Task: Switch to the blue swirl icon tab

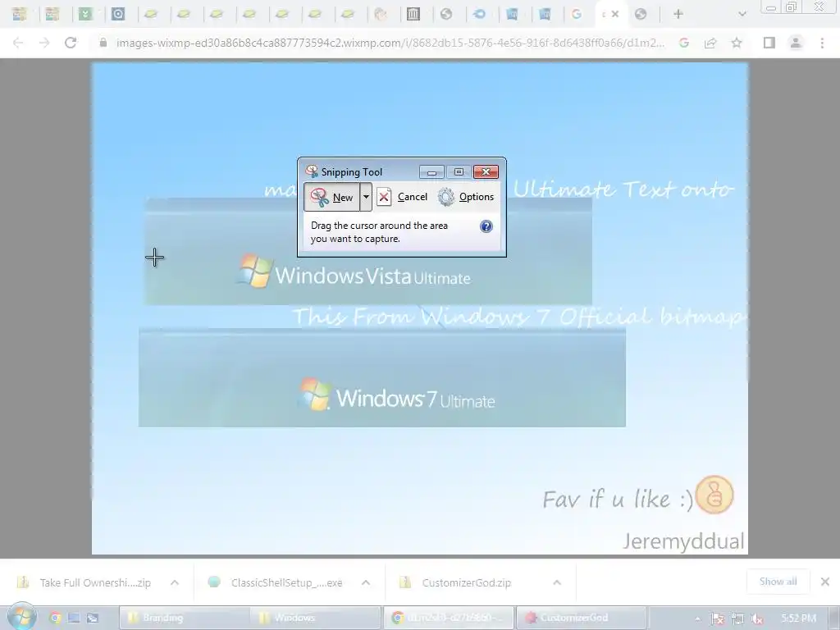Action: (479, 15)
